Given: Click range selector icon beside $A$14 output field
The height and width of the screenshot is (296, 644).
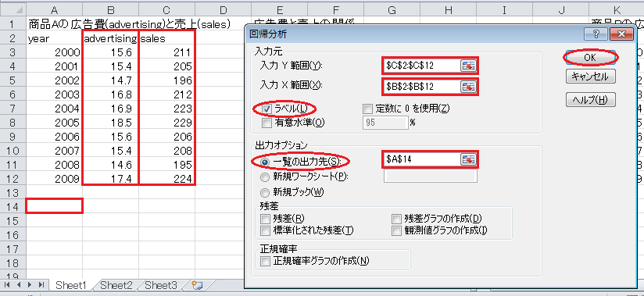Looking at the screenshot, I should point(468,159).
